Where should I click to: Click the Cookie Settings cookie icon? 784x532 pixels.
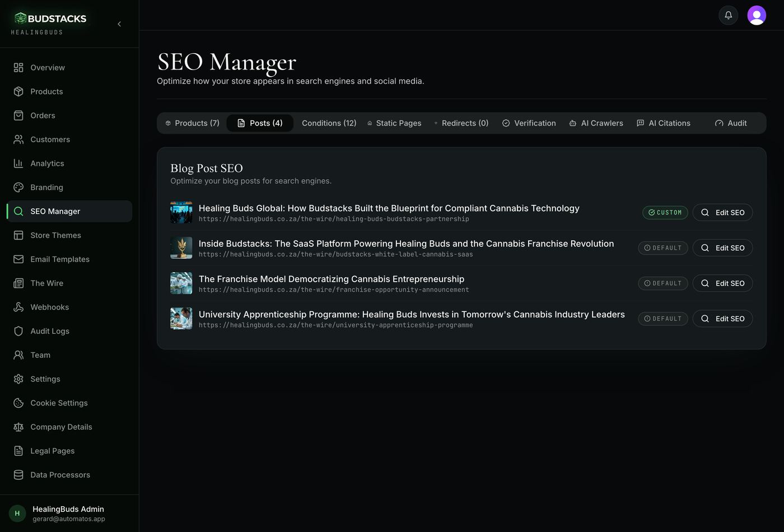tap(18, 403)
